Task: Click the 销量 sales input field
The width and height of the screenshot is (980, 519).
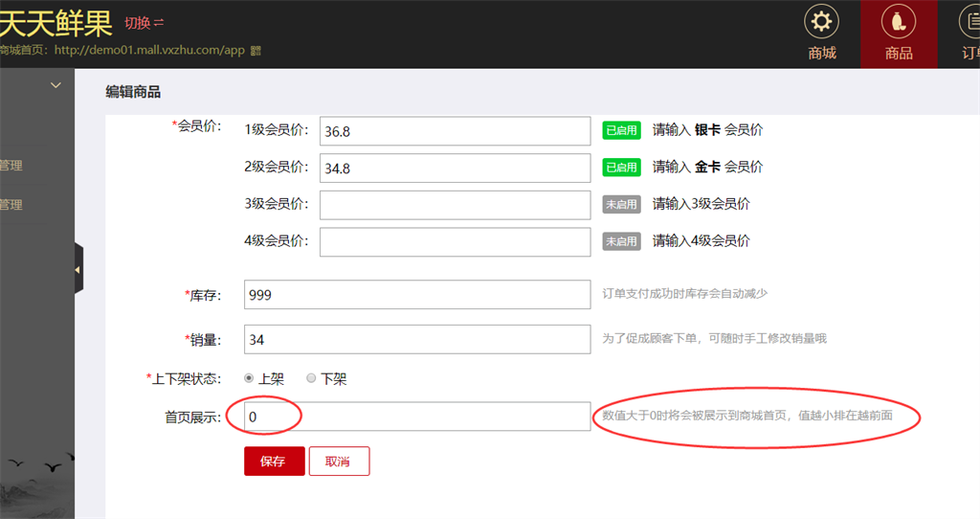Action: 417,340
